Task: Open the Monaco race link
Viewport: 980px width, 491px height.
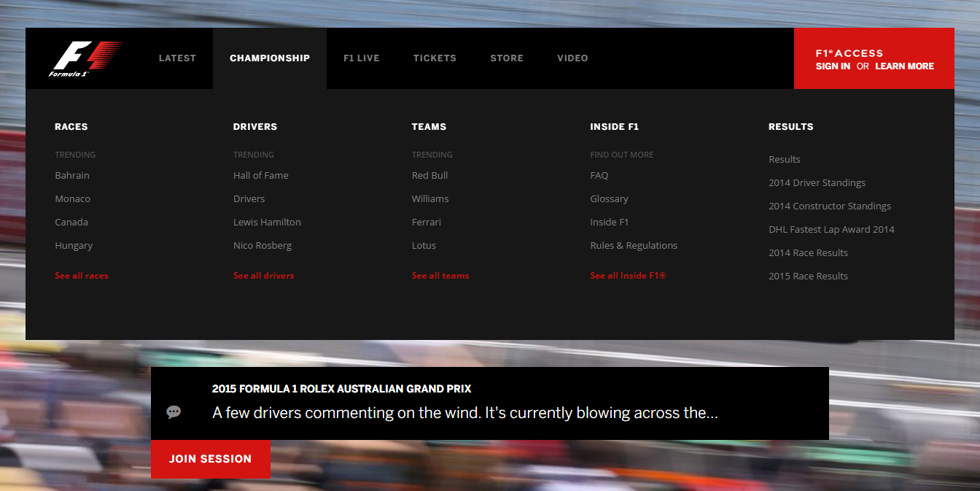Action: point(73,199)
